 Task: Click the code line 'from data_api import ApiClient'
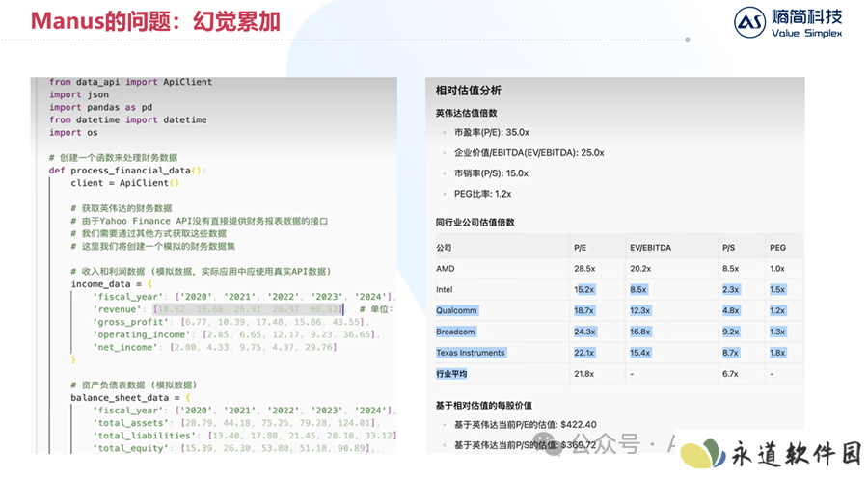click(130, 82)
